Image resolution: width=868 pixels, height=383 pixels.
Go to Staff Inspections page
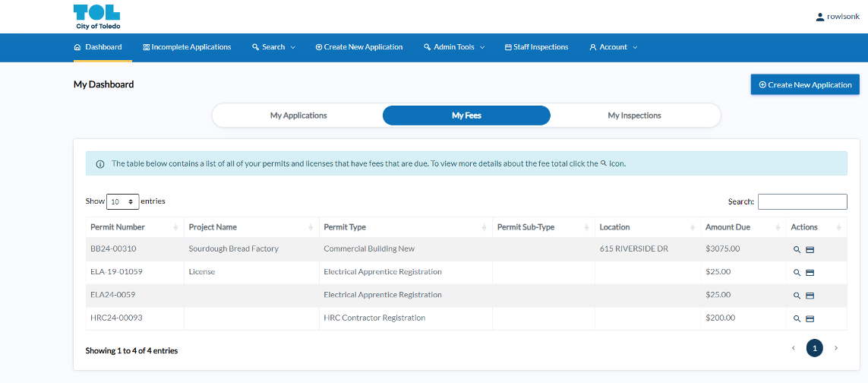(x=536, y=47)
